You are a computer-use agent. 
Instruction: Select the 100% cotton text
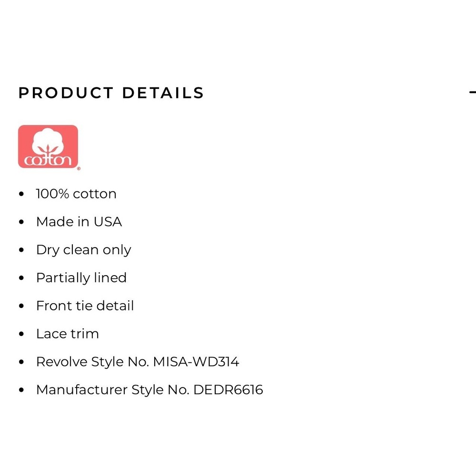[x=76, y=194]
